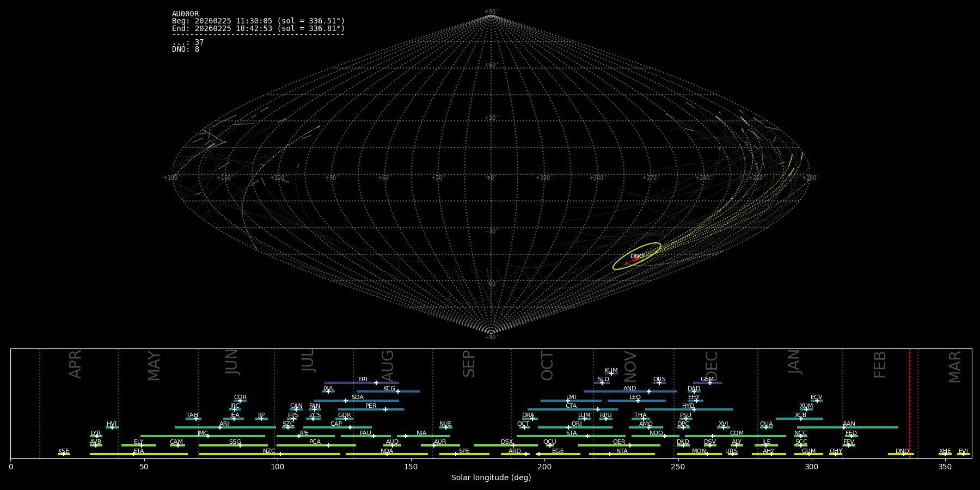This screenshot has width=980, height=490.
Task: Click the KUM shower label in timeline
Action: pos(611,371)
